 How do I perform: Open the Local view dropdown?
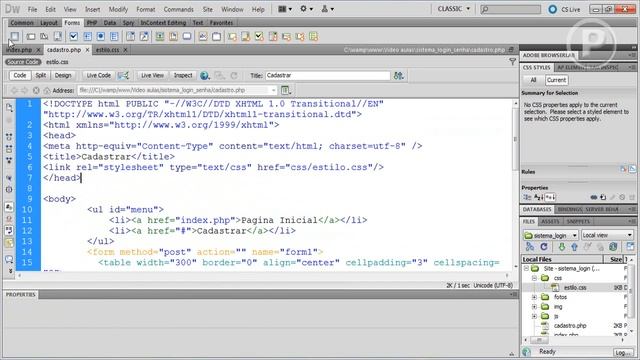607,235
